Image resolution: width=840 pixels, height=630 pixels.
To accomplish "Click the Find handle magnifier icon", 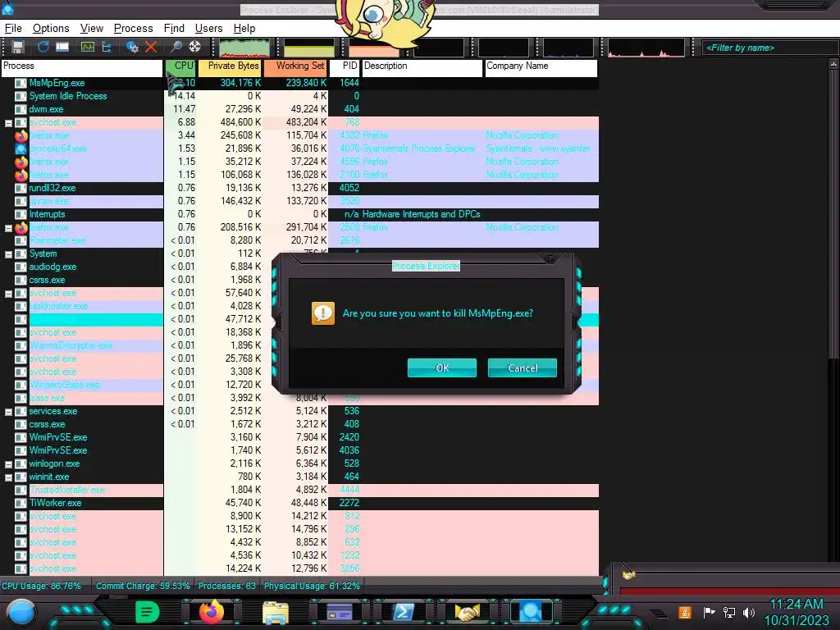I will coord(176,47).
